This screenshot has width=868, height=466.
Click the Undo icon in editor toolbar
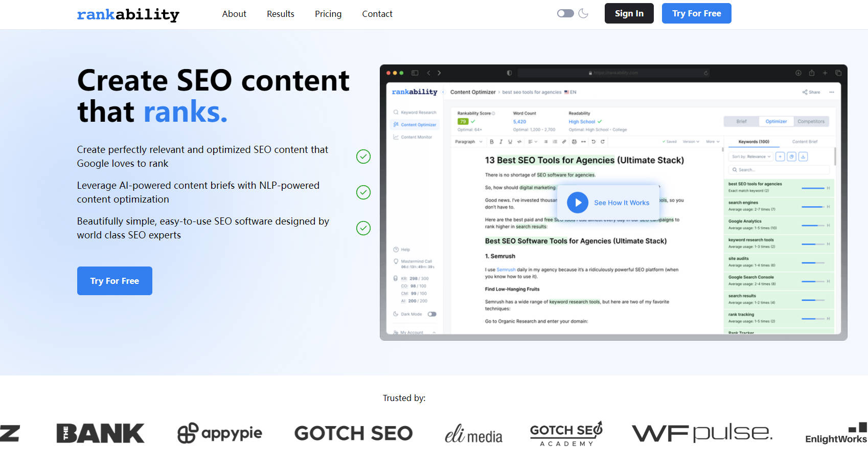point(593,142)
